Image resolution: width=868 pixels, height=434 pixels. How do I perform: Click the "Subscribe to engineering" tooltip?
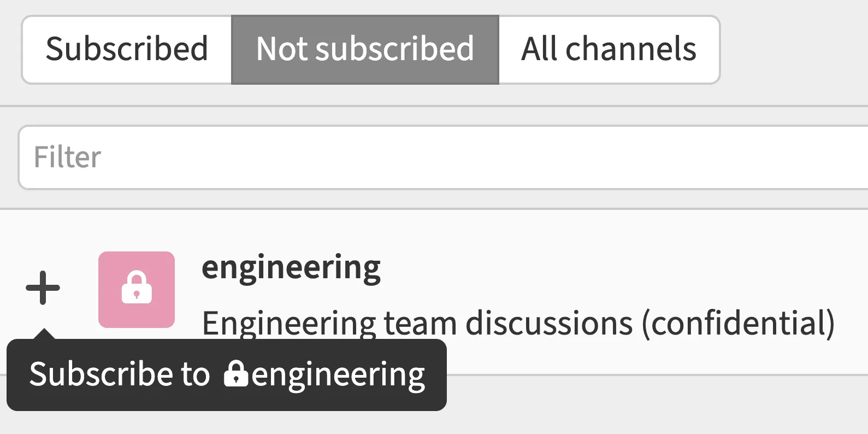(x=226, y=375)
